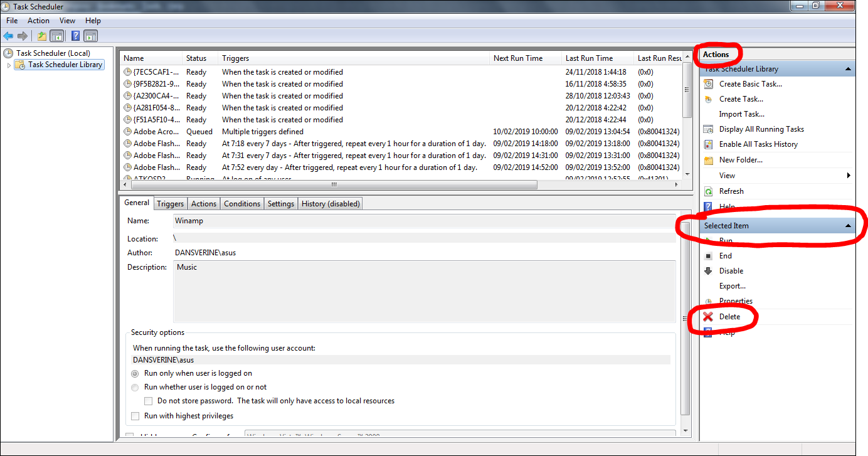Switch to the Conditions tab

click(x=242, y=204)
